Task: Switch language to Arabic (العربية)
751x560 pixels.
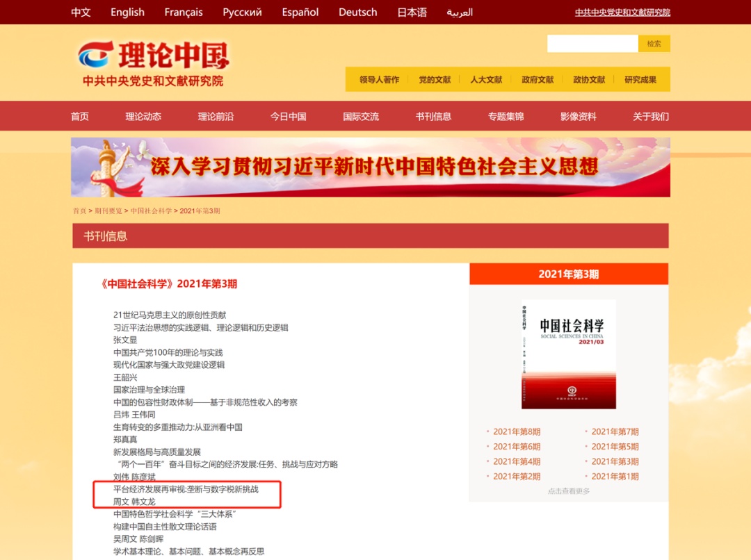Action: 460,12
